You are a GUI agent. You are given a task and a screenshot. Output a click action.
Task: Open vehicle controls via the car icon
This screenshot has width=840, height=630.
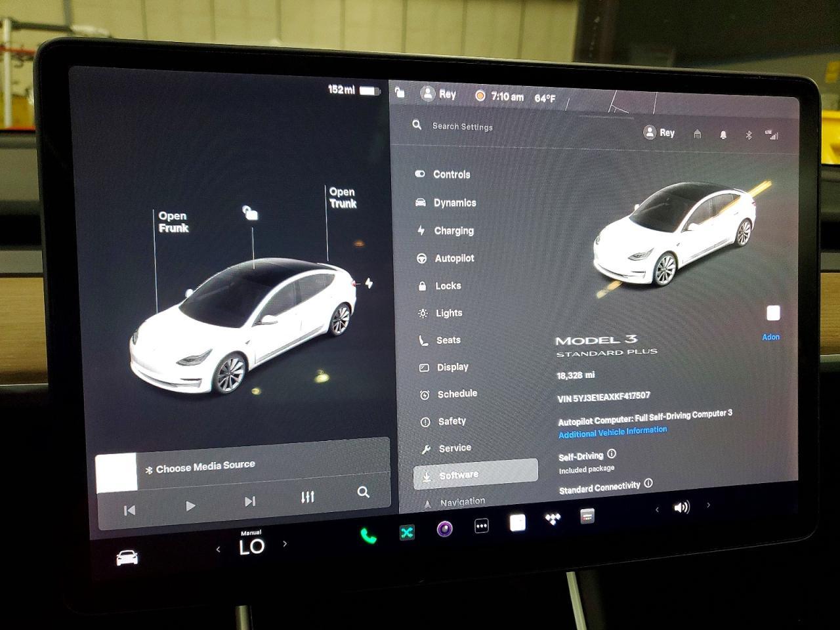click(x=127, y=558)
